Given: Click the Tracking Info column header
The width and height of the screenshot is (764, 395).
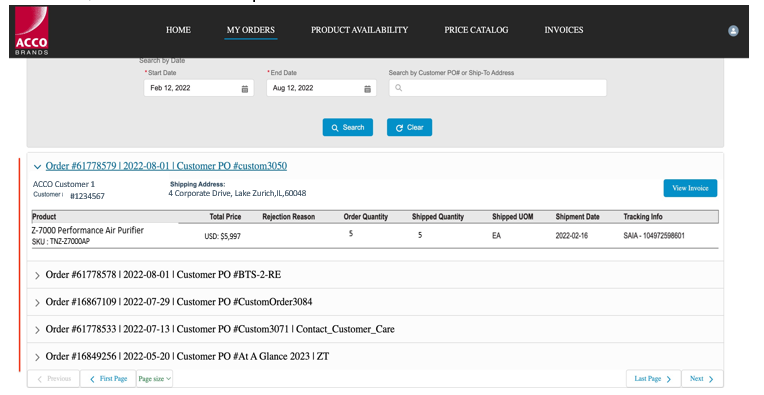Looking at the screenshot, I should pos(643,217).
